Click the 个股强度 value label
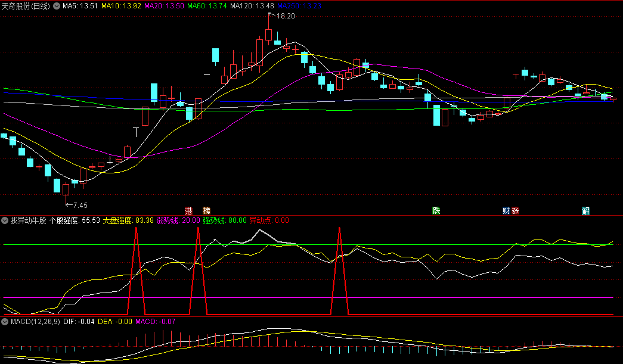 pos(74,220)
